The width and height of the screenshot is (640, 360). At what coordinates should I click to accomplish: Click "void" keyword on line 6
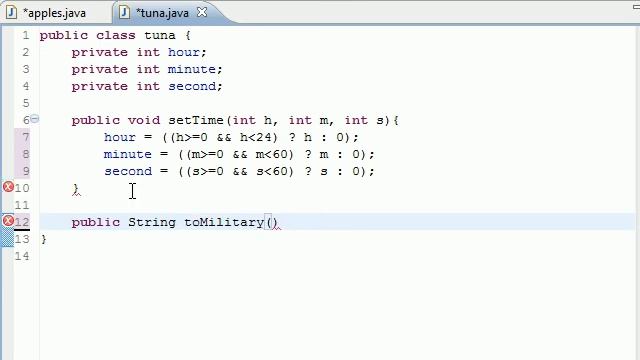pyautogui.click(x=144, y=120)
